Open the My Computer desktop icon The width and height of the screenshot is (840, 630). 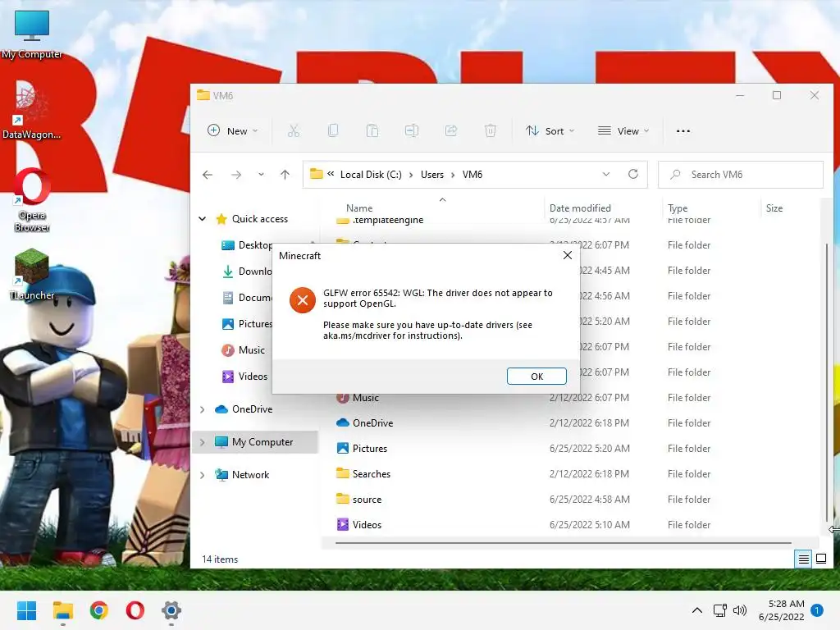[x=32, y=34]
